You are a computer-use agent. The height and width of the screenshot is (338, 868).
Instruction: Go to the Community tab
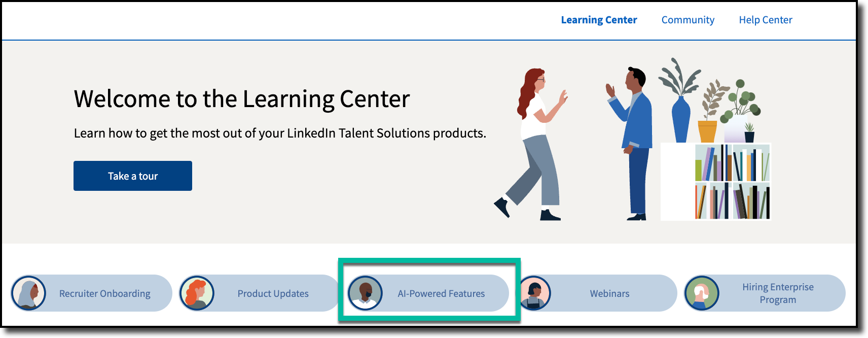coord(688,20)
